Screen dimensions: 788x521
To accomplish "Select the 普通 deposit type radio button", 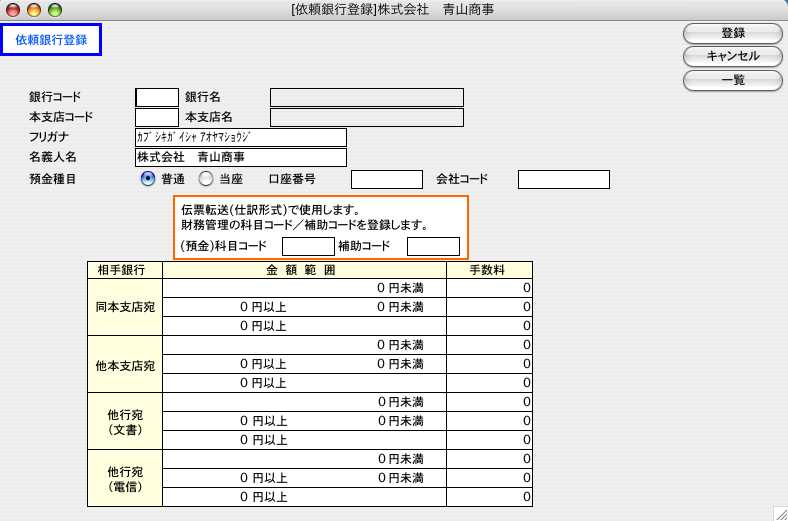I will tap(148, 179).
